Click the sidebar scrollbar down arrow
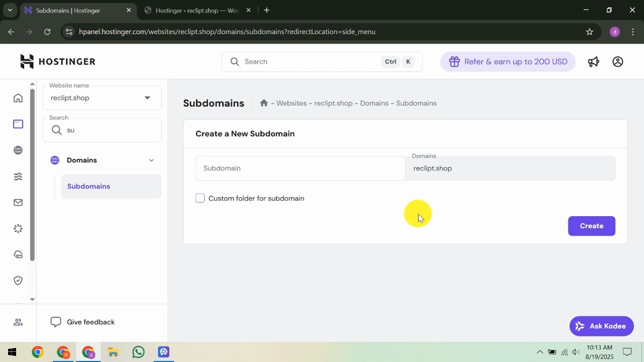The image size is (644, 362). 32,299
